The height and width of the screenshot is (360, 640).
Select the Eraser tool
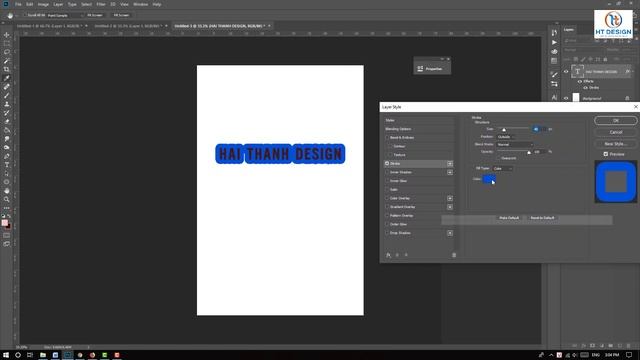click(7, 121)
